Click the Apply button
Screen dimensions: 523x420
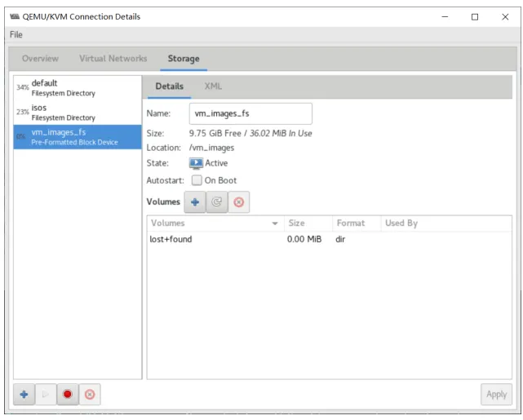[x=496, y=395]
